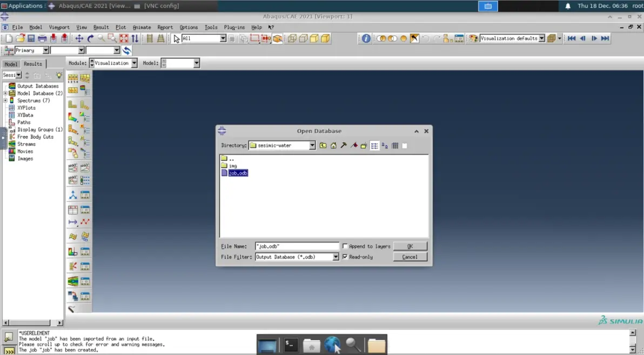The image size is (644, 355).
Task: Click the Save model database icon
Action: pos(31,38)
